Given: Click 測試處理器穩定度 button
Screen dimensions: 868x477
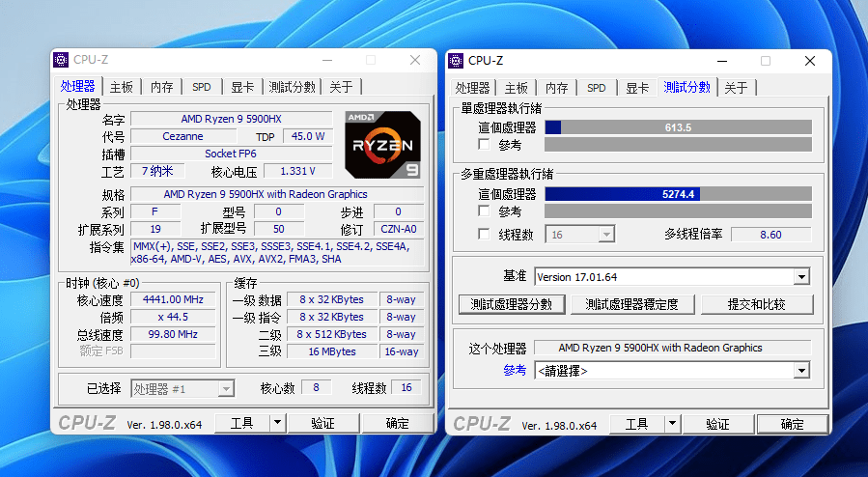Looking at the screenshot, I should click(x=631, y=304).
